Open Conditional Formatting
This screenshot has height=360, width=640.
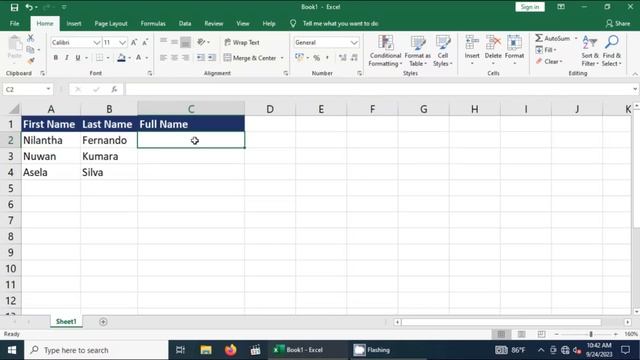coord(385,51)
